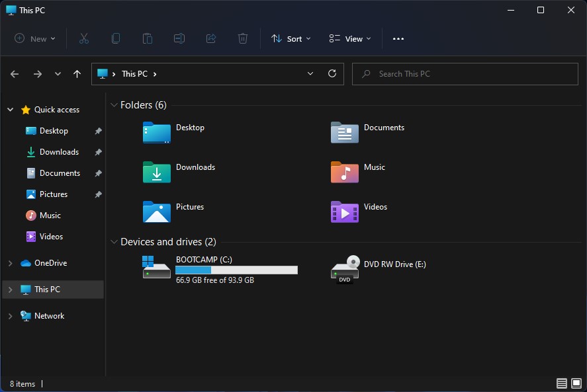This screenshot has height=392, width=587.
Task: Select the Documents folder icon in main pane
Action: click(x=345, y=132)
